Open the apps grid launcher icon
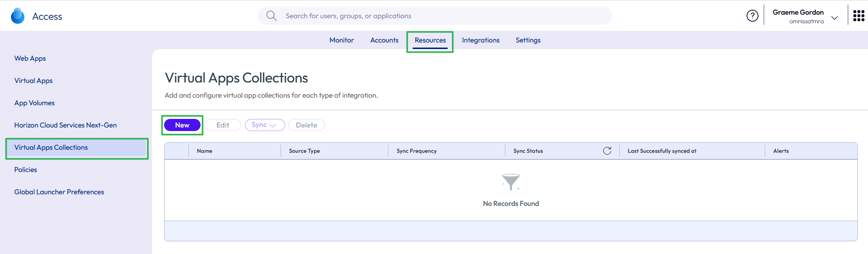The width and height of the screenshot is (868, 254). (858, 16)
